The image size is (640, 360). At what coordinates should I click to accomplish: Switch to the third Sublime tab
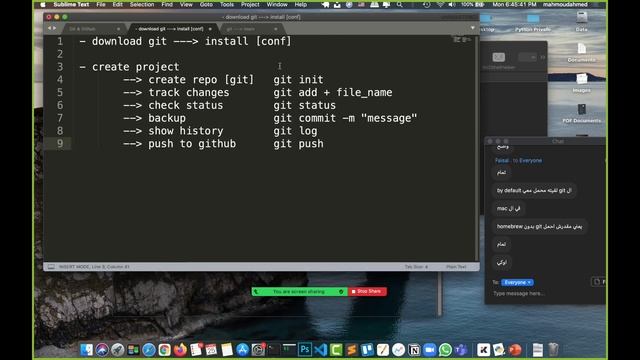point(250,29)
